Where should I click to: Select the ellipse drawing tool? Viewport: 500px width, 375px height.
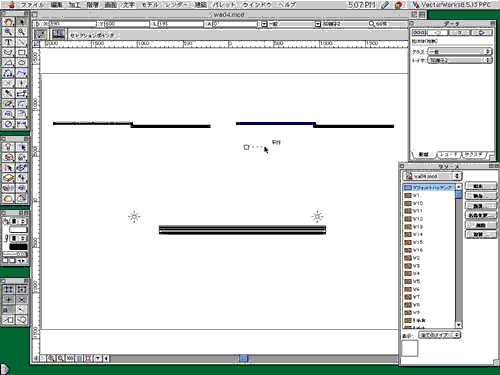[x=21, y=63]
